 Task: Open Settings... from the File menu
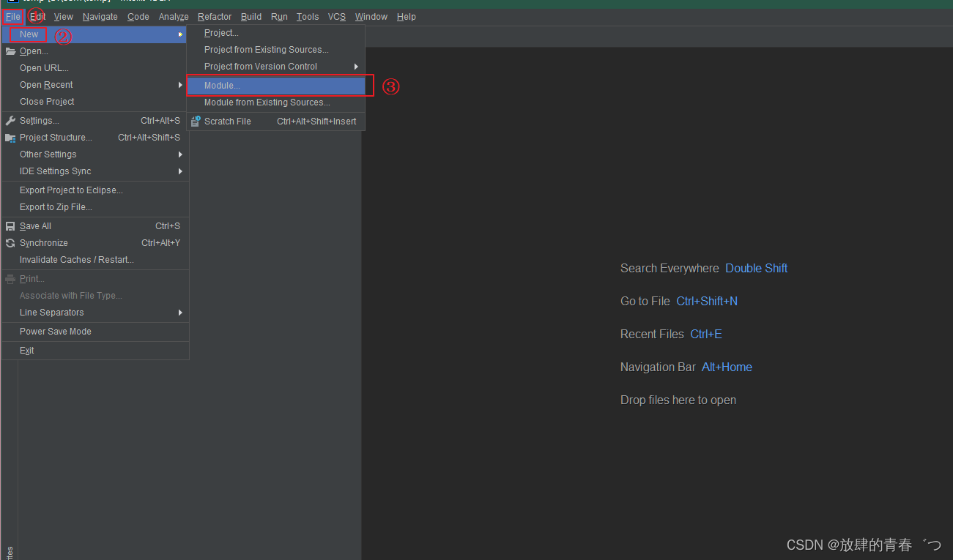pos(94,121)
